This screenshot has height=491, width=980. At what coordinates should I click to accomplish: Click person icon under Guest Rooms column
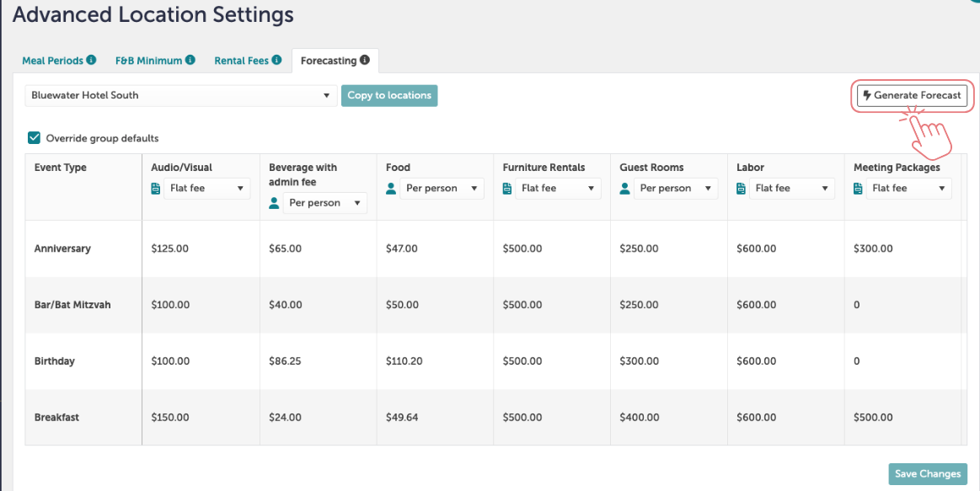tap(624, 188)
